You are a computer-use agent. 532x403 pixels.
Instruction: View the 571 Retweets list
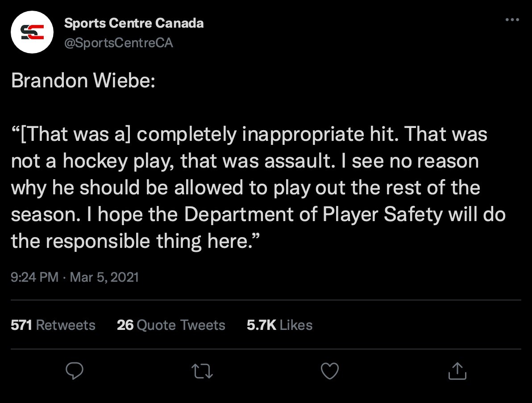(x=53, y=325)
